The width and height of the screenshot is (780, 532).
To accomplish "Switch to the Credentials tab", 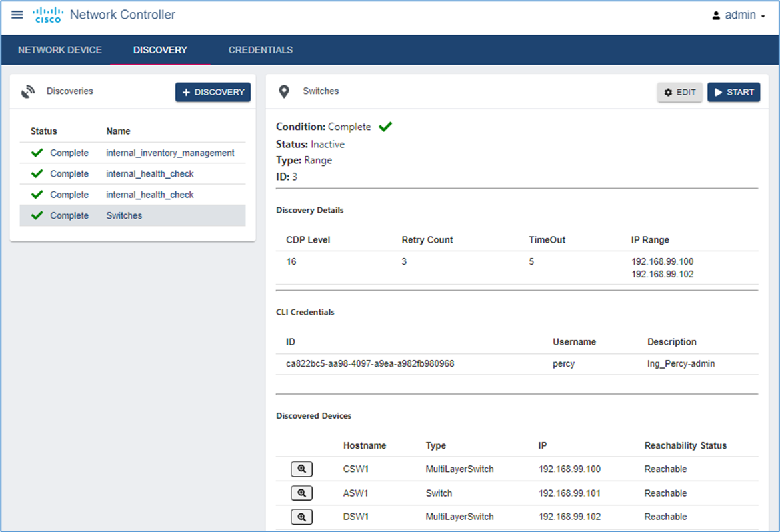I will (260, 50).
